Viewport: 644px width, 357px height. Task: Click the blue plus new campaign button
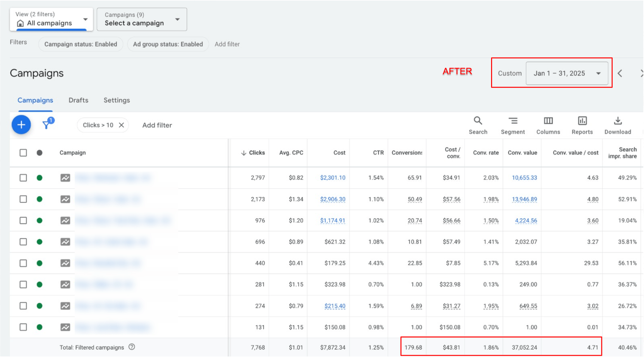21,125
